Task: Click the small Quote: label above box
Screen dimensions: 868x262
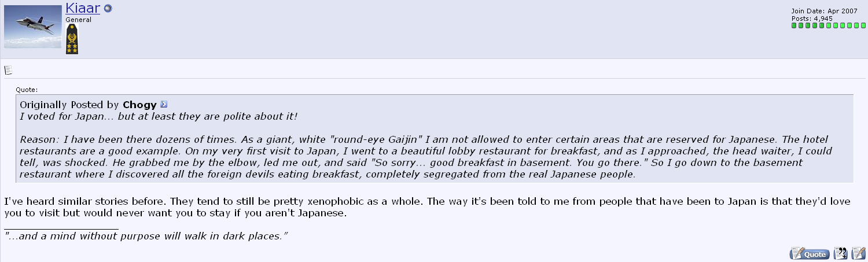Action: (27, 90)
